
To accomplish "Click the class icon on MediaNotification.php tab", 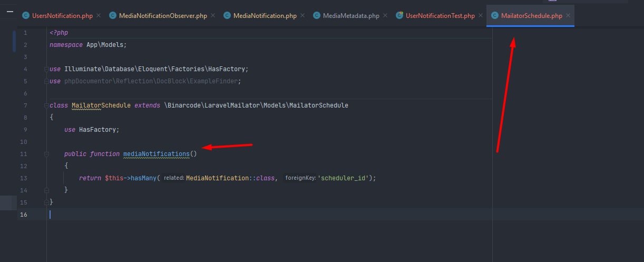I will click(227, 16).
